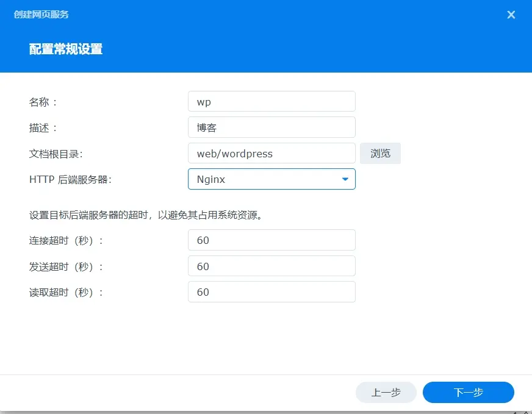Click the 发送超时 seconds input field
The width and height of the screenshot is (532, 414).
pyautogui.click(x=271, y=266)
